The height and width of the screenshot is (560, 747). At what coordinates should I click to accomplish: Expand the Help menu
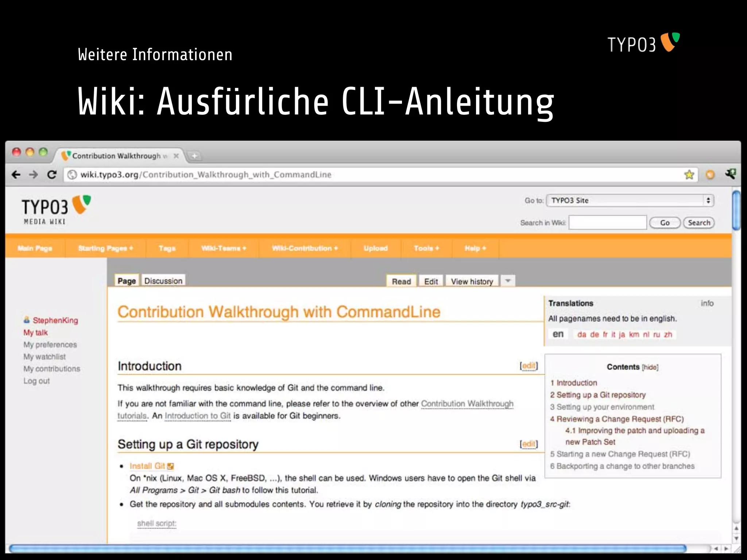(475, 248)
